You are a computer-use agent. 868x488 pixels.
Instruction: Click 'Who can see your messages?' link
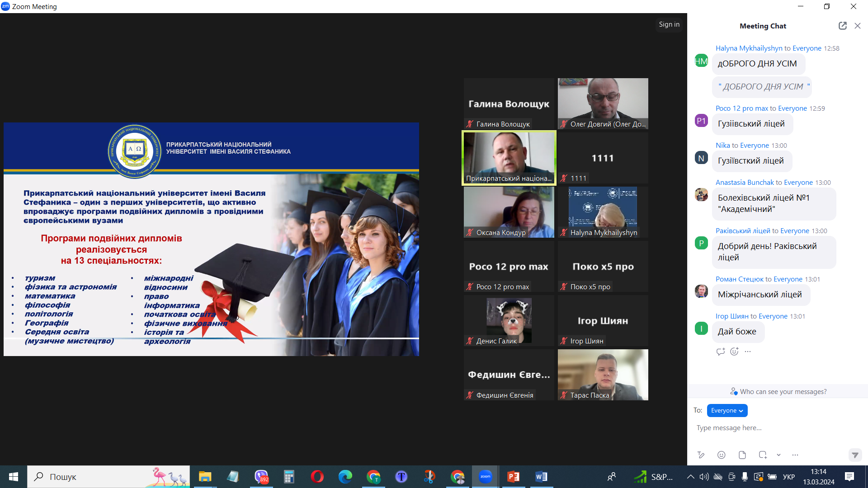tap(783, 392)
